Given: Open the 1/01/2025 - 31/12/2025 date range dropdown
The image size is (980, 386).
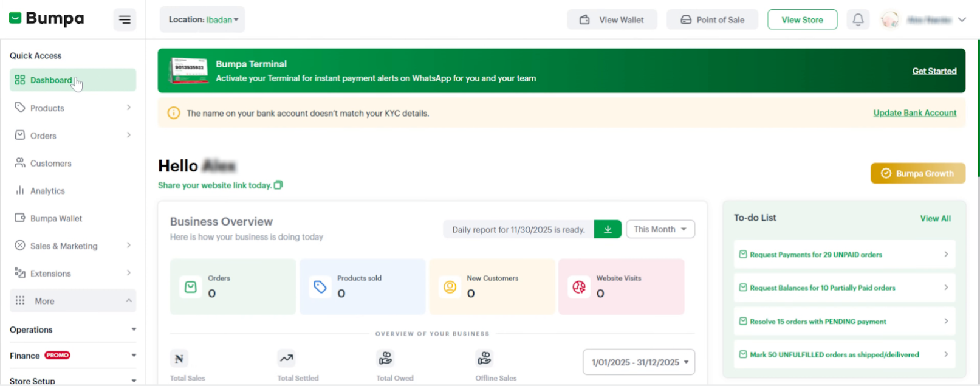Looking at the screenshot, I should 639,362.
